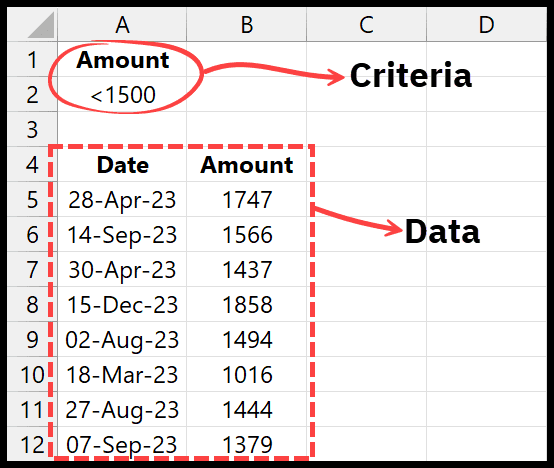Select column B header
Image resolution: width=554 pixels, height=468 pixels.
(247, 25)
